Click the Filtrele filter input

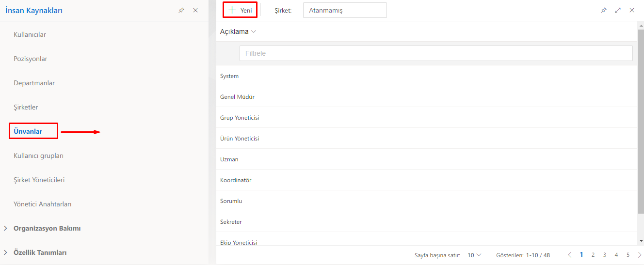pyautogui.click(x=435, y=53)
